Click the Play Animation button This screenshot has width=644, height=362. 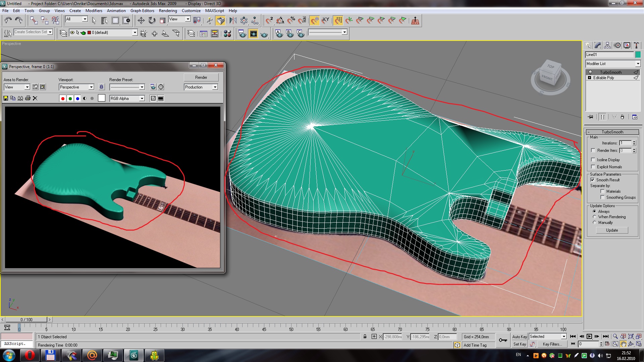(589, 337)
